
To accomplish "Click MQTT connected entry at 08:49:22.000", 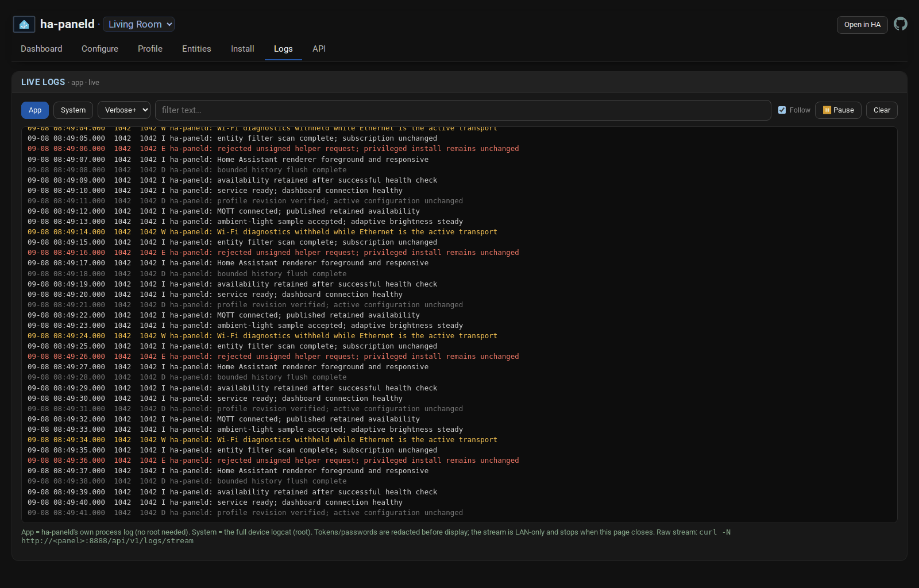I will tap(223, 315).
